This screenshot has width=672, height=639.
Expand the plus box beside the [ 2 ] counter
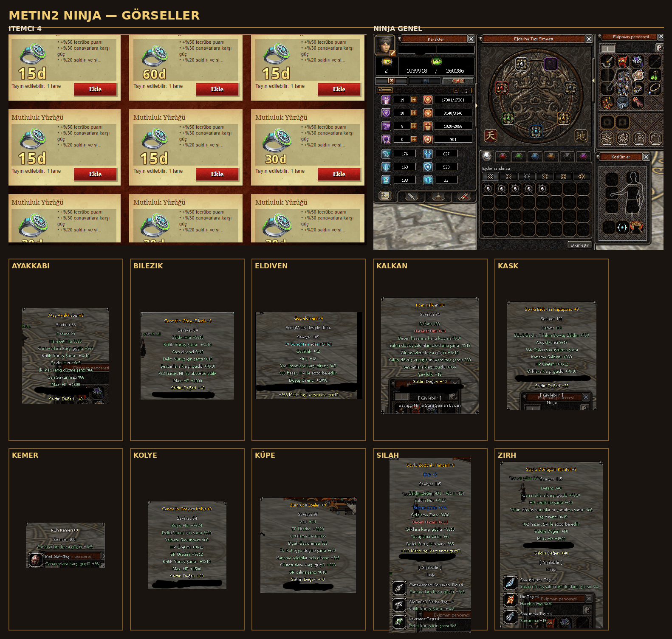456,90
